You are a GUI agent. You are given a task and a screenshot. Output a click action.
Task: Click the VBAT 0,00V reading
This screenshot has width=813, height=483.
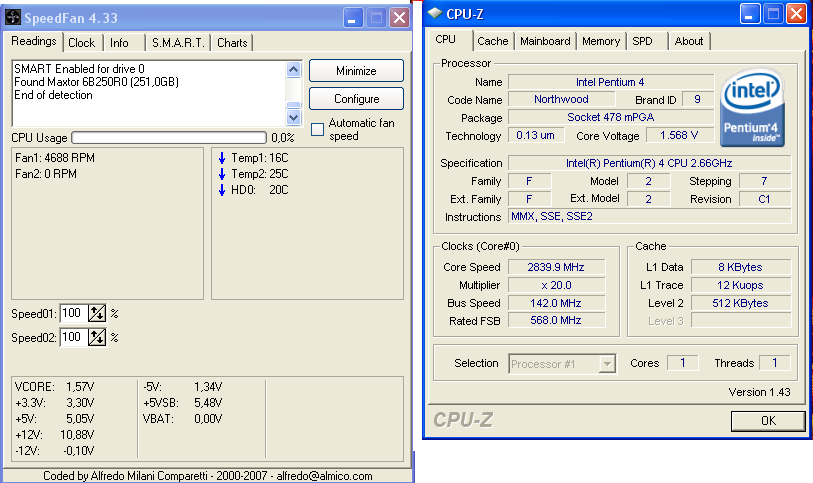pyautogui.click(x=183, y=419)
